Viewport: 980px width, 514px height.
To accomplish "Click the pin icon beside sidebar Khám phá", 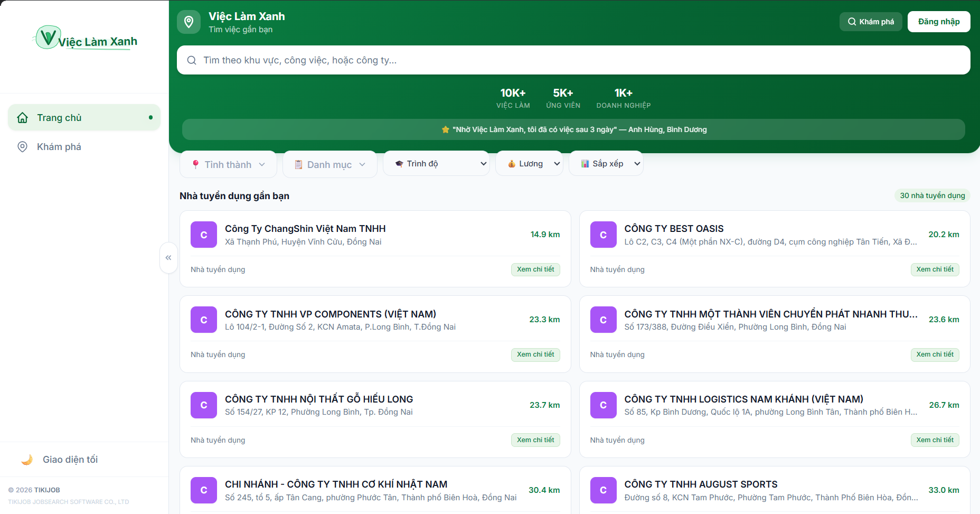I will click(22, 147).
